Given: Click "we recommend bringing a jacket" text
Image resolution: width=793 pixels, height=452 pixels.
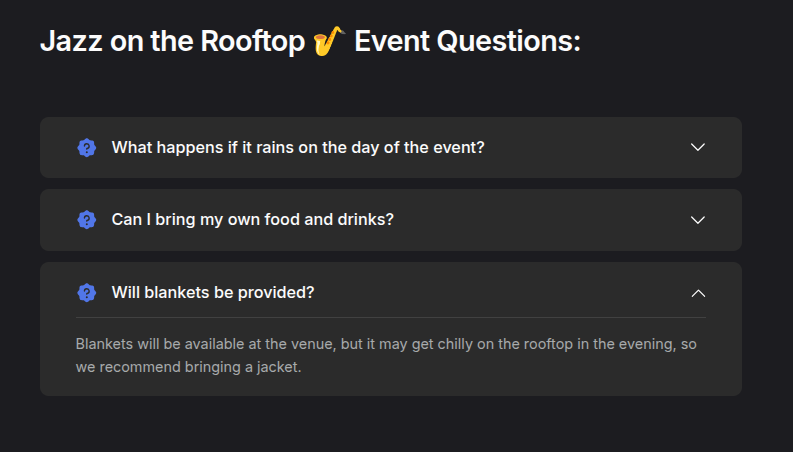Looking at the screenshot, I should (x=188, y=367).
